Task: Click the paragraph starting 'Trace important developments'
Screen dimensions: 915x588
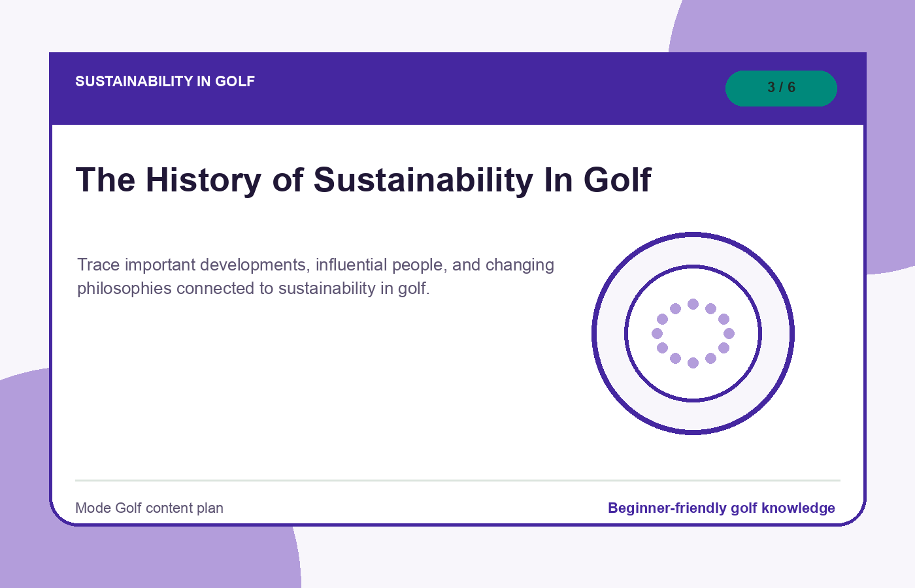Action: [x=316, y=276]
